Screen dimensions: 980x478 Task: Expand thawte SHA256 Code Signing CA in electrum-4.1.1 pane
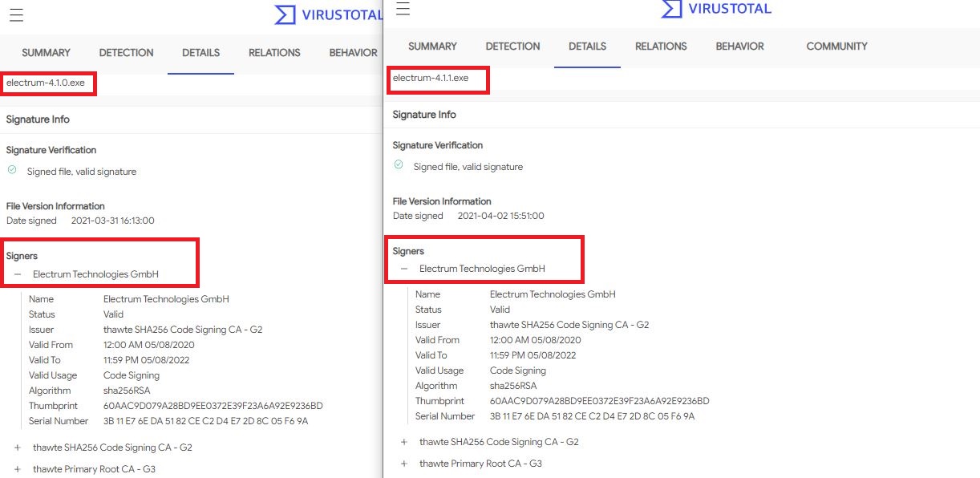(x=404, y=442)
